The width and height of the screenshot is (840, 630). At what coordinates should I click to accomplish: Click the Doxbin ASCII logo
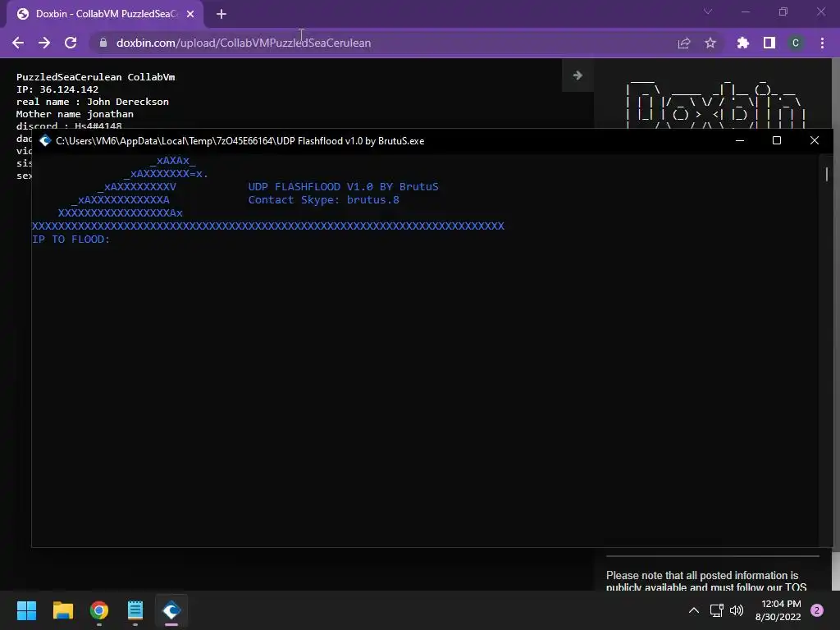716,103
